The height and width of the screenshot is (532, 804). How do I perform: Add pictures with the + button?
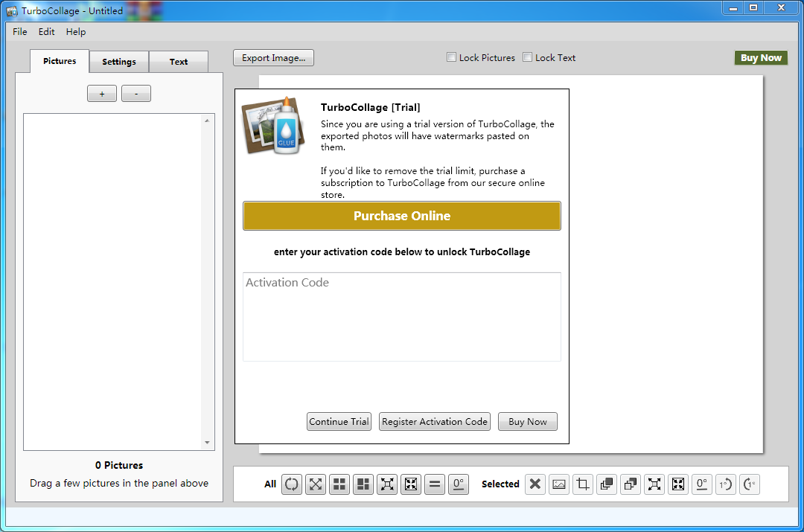point(102,94)
